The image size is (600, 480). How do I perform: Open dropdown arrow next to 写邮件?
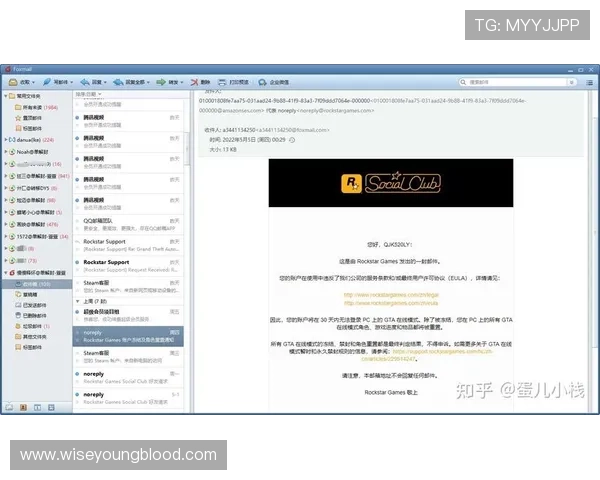[x=73, y=82]
